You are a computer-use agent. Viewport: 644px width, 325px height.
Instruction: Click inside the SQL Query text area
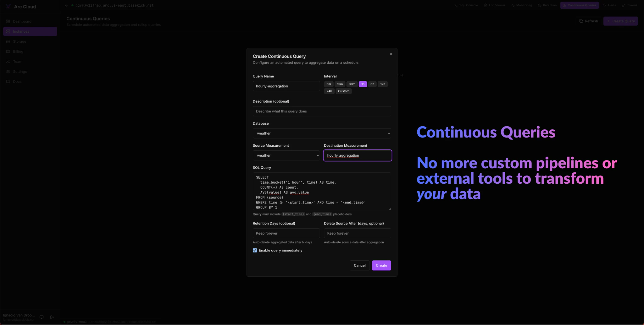(322, 191)
